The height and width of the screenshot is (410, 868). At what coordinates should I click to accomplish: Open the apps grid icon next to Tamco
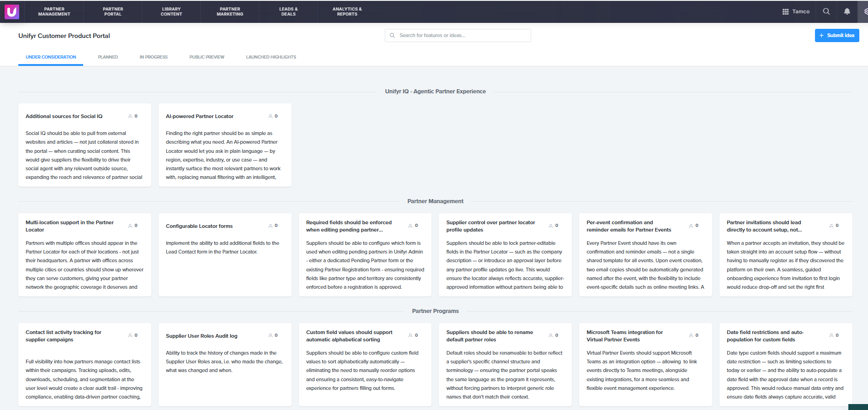(785, 12)
